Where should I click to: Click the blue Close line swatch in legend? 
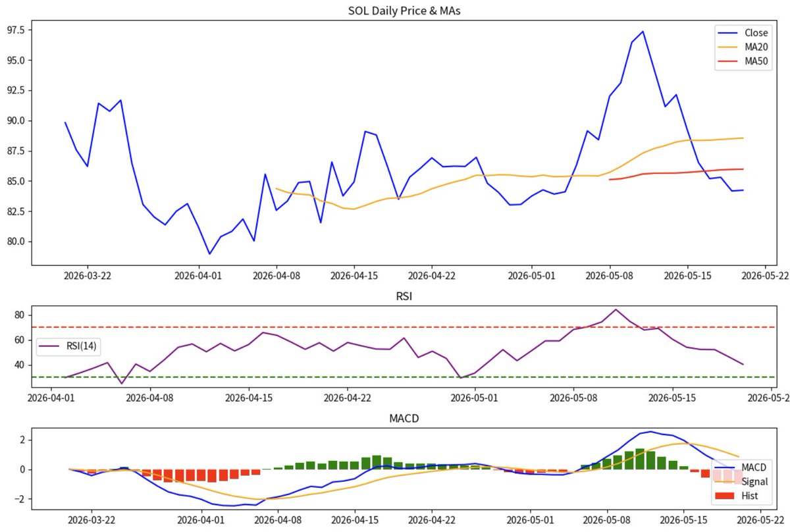click(727, 33)
